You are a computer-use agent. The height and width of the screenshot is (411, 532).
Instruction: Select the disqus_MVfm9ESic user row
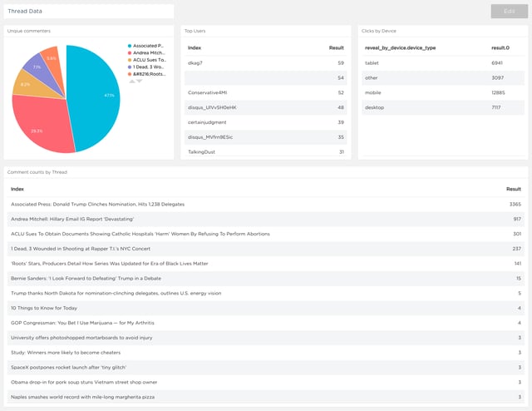(266, 137)
